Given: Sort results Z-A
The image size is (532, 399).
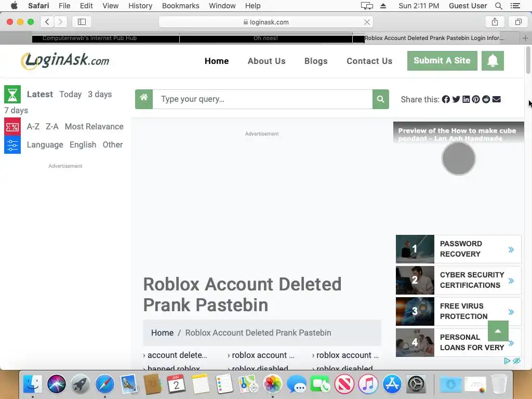Looking at the screenshot, I should pyautogui.click(x=52, y=127).
